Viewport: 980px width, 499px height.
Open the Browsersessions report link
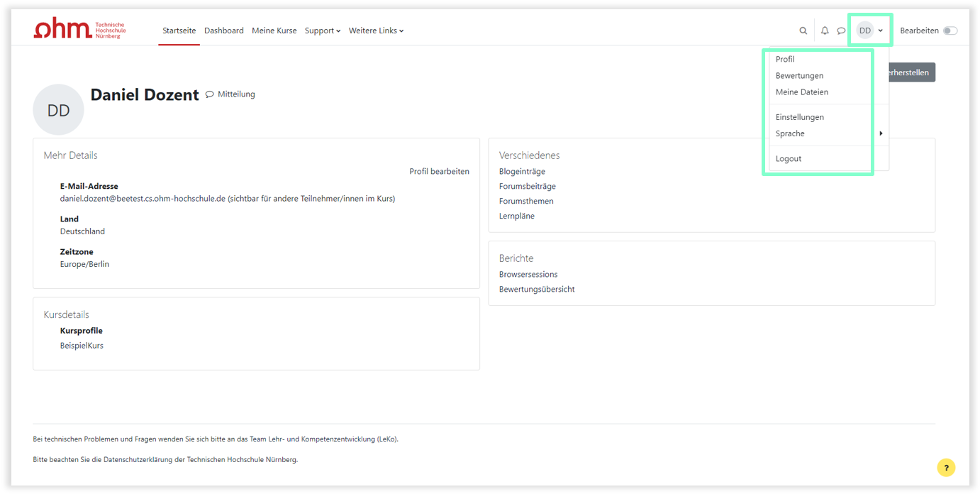(x=528, y=275)
